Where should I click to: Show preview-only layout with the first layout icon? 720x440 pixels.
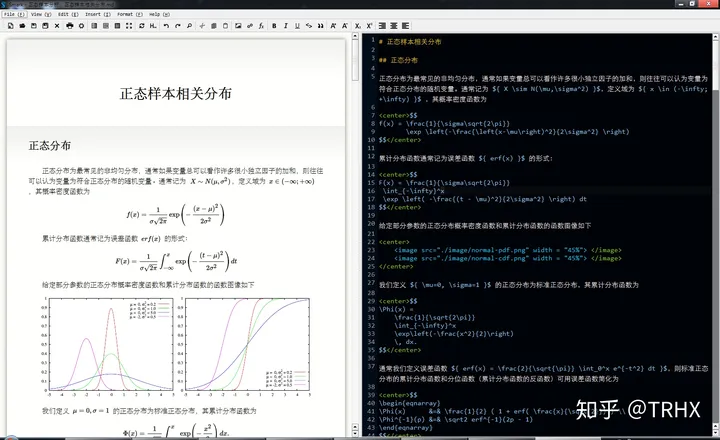pyautogui.click(x=94, y=26)
